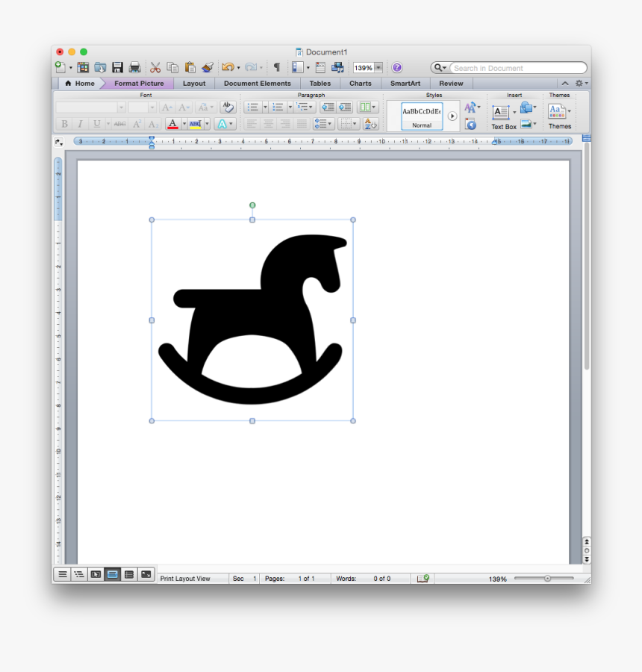Open the font color swatch picker
642x672 pixels.
point(173,124)
